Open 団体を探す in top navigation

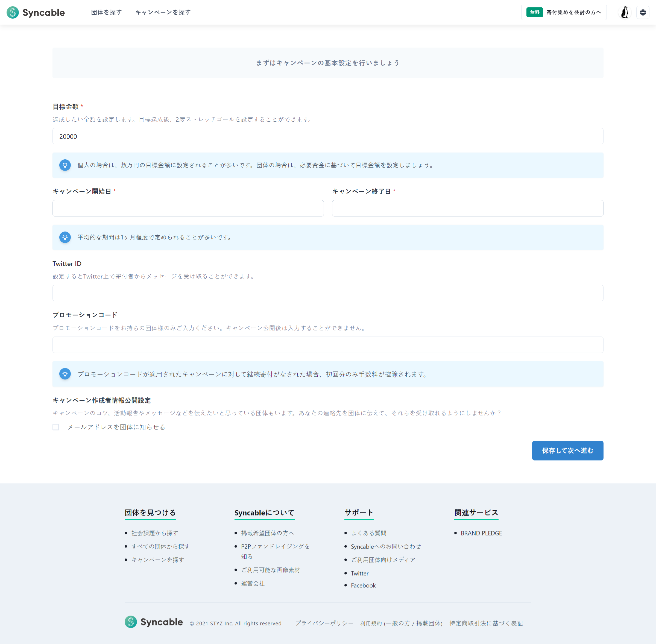click(106, 13)
